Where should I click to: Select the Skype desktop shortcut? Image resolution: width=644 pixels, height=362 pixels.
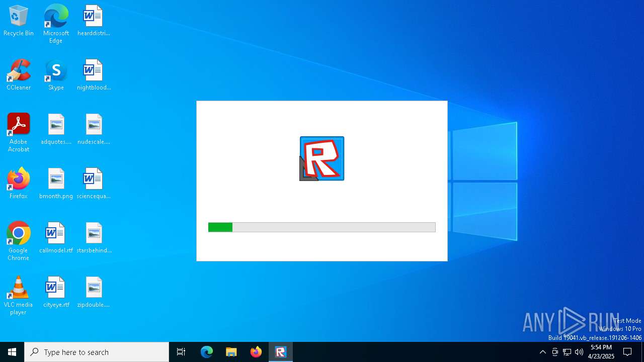click(56, 75)
